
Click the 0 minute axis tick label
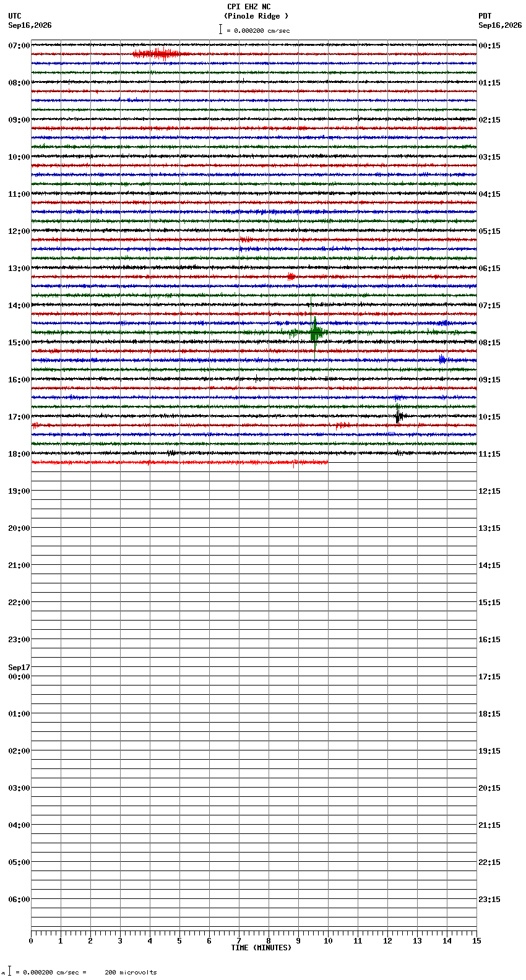pyautogui.click(x=31, y=941)
